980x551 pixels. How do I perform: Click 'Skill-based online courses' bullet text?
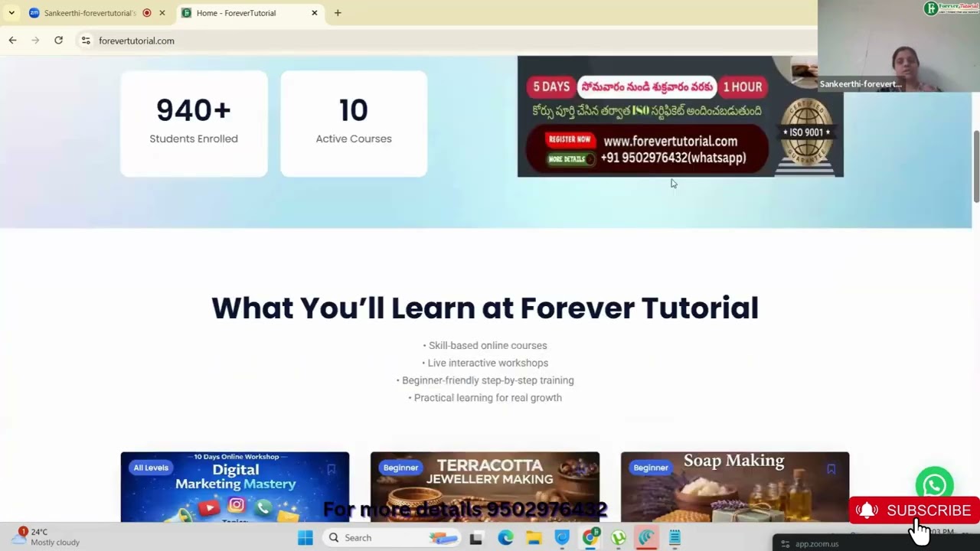tap(488, 345)
